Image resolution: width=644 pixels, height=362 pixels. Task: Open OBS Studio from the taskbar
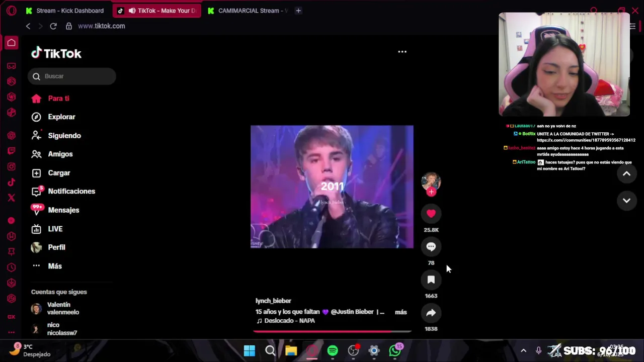(x=354, y=351)
